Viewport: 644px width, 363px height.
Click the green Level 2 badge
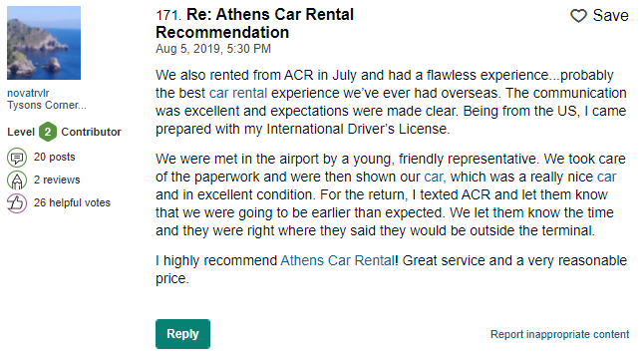[48, 132]
